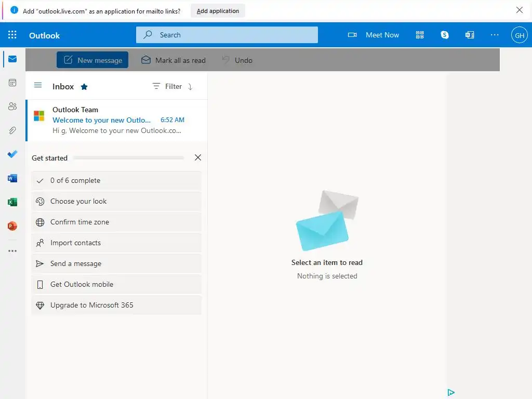Open the Outlook Team welcome email
The image size is (532, 399).
click(117, 120)
